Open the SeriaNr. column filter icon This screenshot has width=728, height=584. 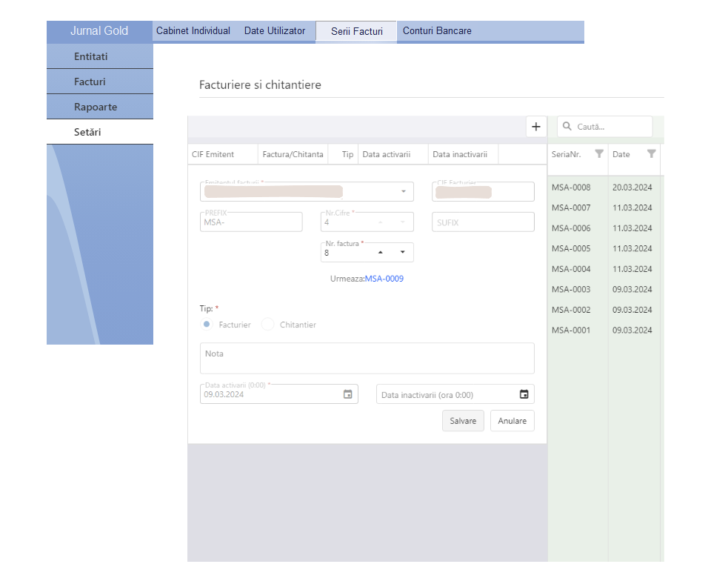point(599,154)
